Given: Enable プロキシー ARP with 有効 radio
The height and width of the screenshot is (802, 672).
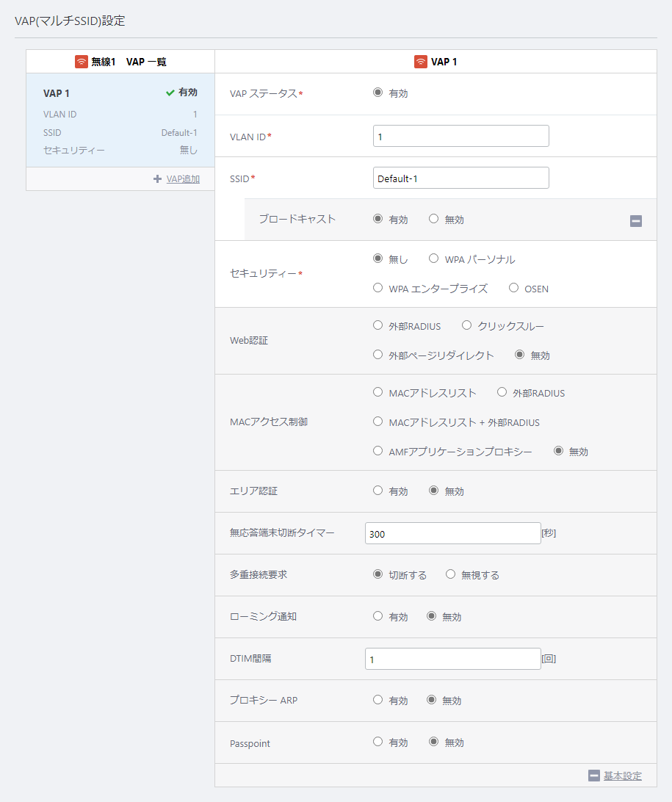Looking at the screenshot, I should (378, 700).
